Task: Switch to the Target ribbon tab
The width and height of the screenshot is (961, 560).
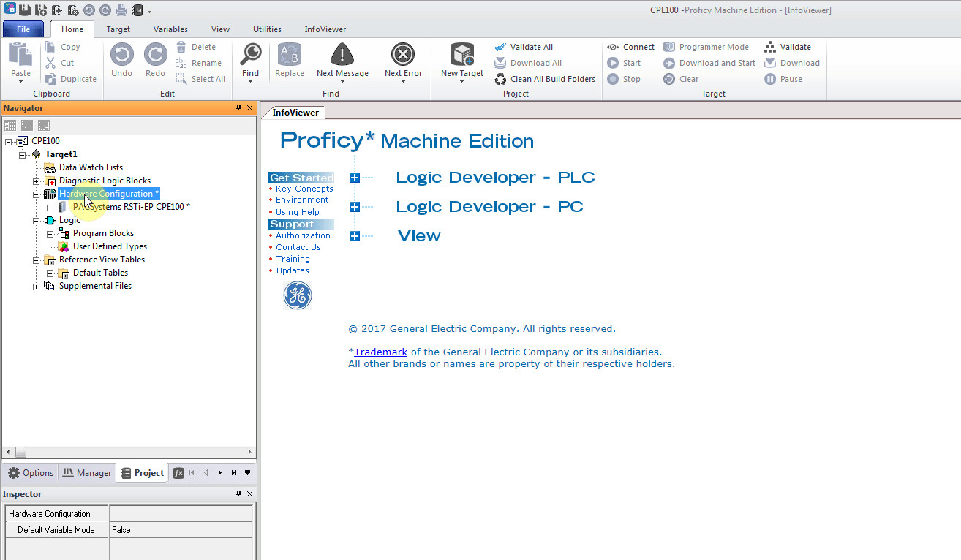Action: [x=118, y=29]
